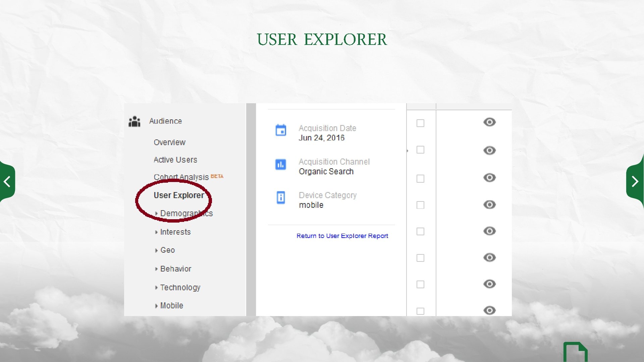Check the third row checkbox
644x362 pixels.
tap(420, 179)
